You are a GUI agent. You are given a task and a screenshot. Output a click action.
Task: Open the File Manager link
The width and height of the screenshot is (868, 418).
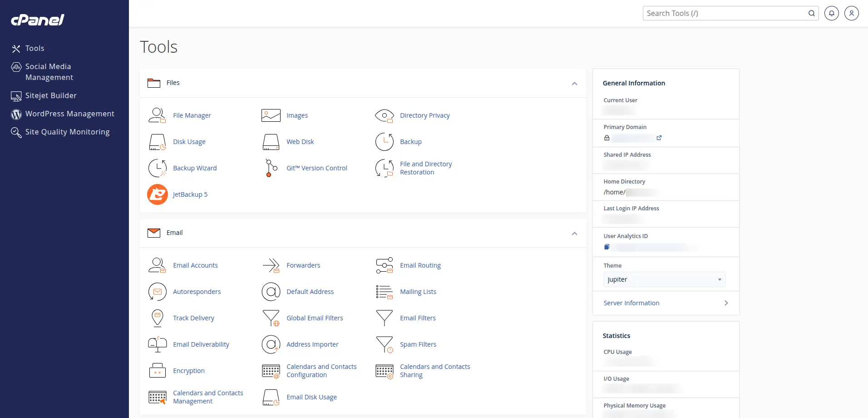[192, 115]
